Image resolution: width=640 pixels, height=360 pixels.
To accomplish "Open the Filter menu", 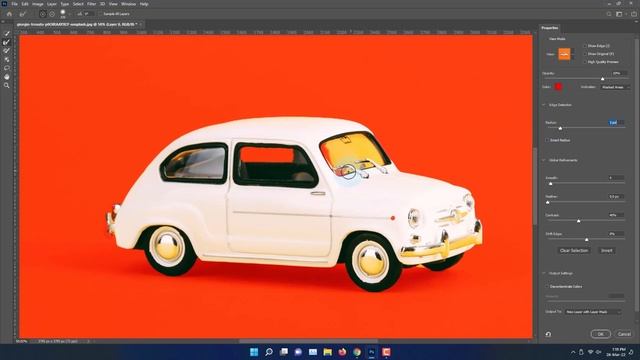I will (91, 4).
